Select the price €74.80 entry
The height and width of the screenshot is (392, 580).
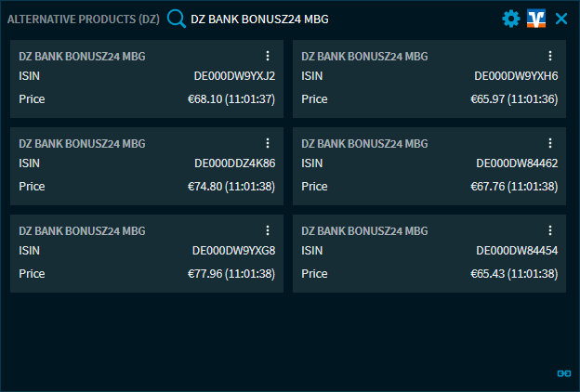(x=231, y=187)
